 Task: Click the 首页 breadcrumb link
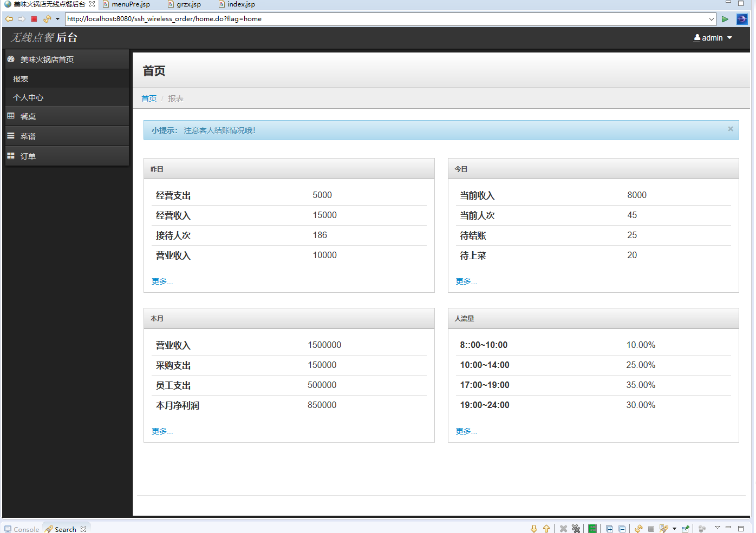149,98
